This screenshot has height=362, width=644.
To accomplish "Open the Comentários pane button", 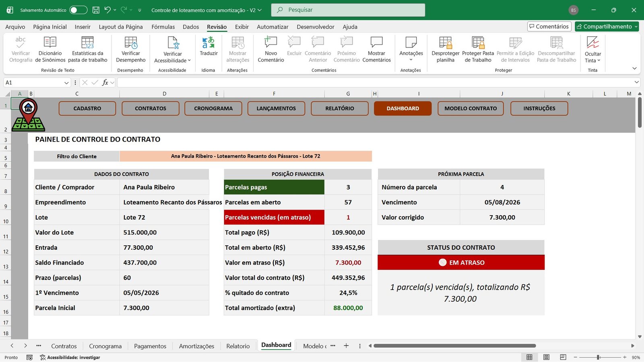I will pos(549,27).
